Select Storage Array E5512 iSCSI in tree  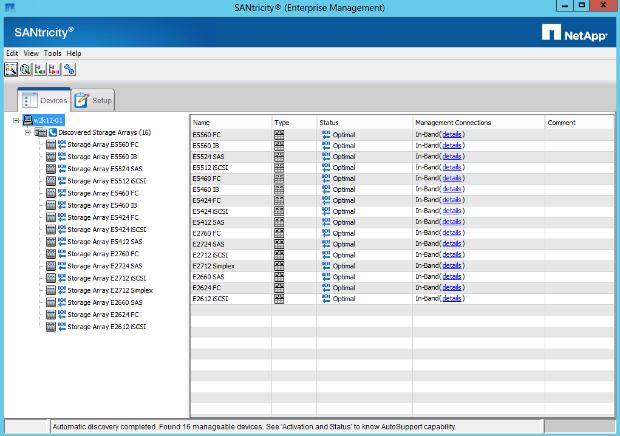(x=107, y=181)
